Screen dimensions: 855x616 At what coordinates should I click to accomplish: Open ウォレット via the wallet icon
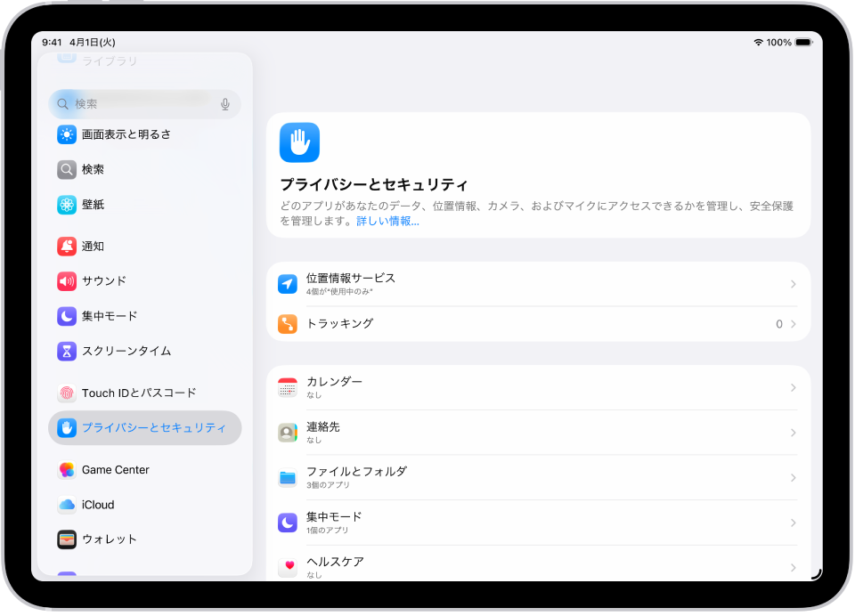point(66,539)
